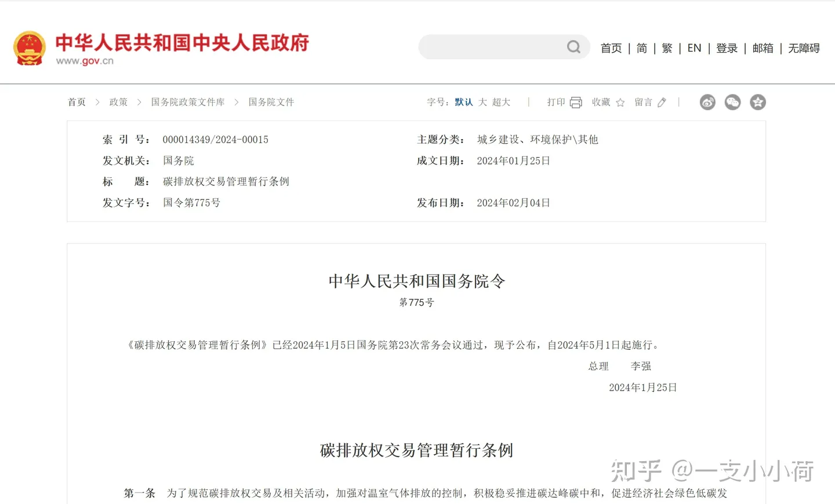Click the national emblem logo
This screenshot has width=835, height=504.
pyautogui.click(x=30, y=48)
